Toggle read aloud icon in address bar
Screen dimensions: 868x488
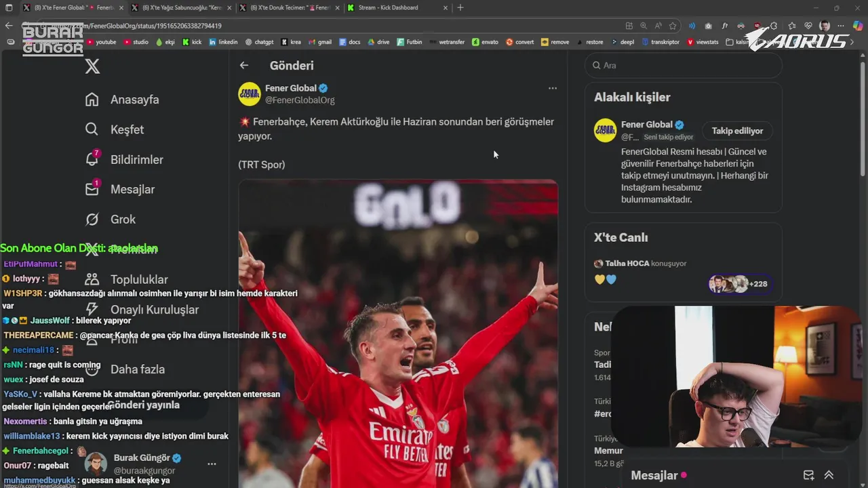[x=658, y=26]
